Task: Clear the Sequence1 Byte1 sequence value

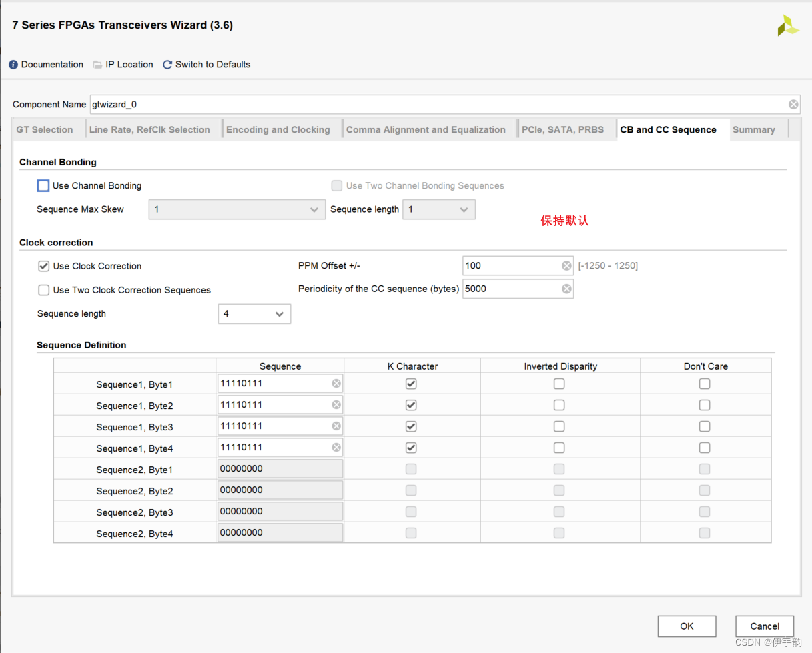Action: click(336, 384)
